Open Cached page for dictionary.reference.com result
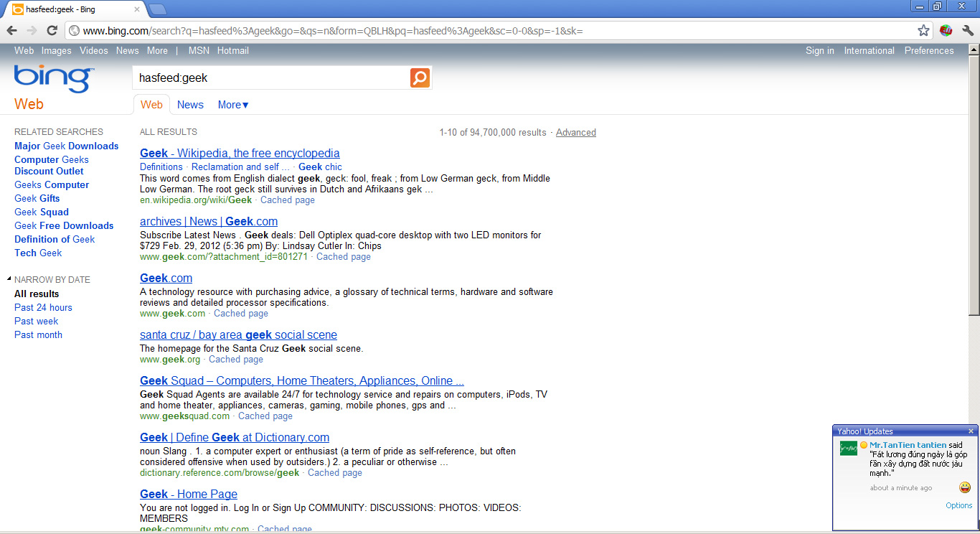The width and height of the screenshot is (980, 534). [x=335, y=473]
